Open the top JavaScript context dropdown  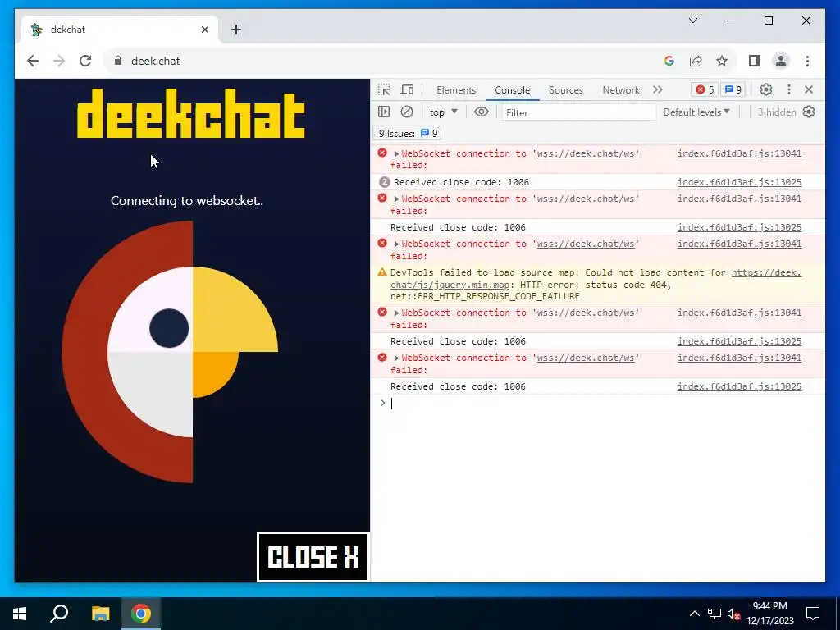[443, 112]
